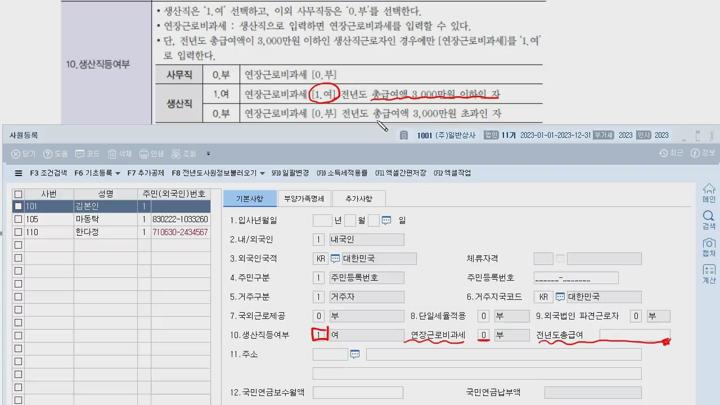720x405 pixels.
Task: Click the 전년도총급여 input field
Action: (635, 335)
